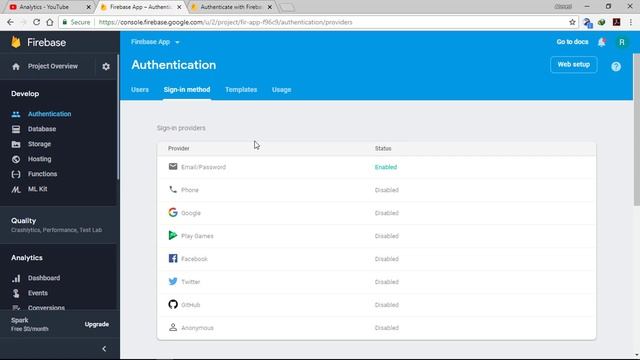Collapse the sidebar with chevron
The width and height of the screenshot is (640, 360).
pos(104,349)
